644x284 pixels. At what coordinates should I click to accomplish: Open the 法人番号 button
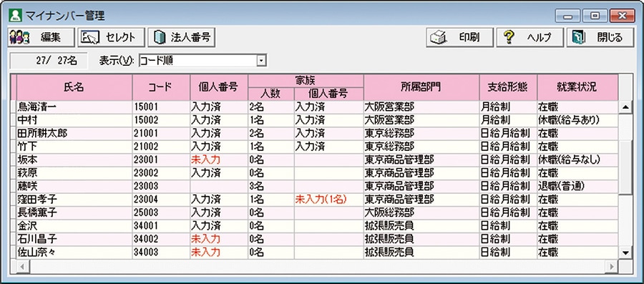(182, 38)
